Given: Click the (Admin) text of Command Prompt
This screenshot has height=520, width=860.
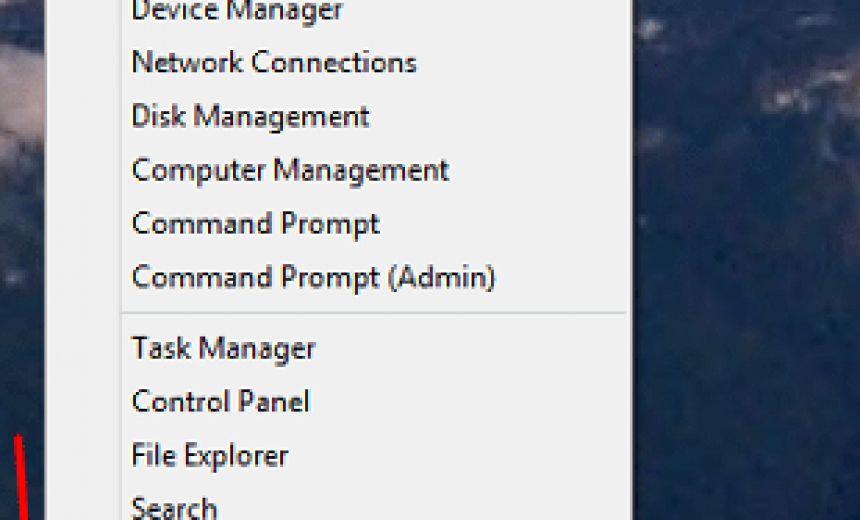Looking at the screenshot, I should click(x=442, y=278).
